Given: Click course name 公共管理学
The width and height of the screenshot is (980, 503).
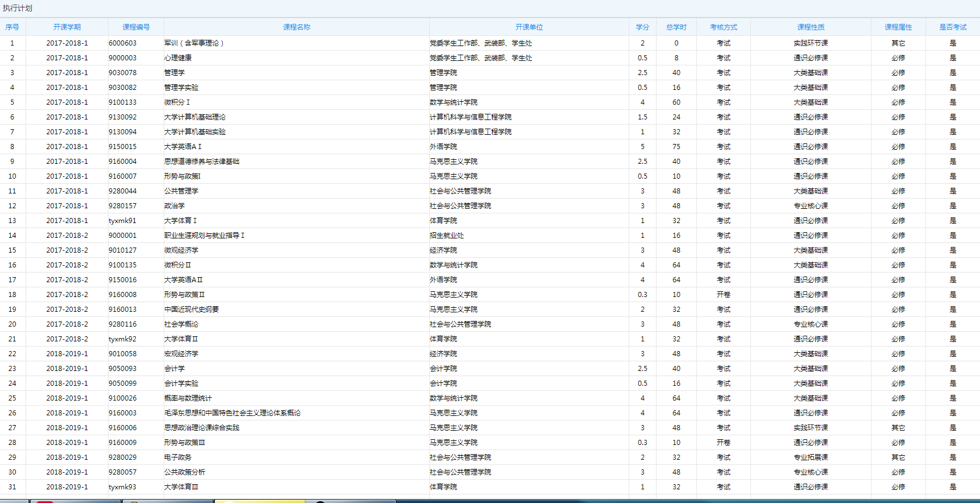Looking at the screenshot, I should point(181,191).
